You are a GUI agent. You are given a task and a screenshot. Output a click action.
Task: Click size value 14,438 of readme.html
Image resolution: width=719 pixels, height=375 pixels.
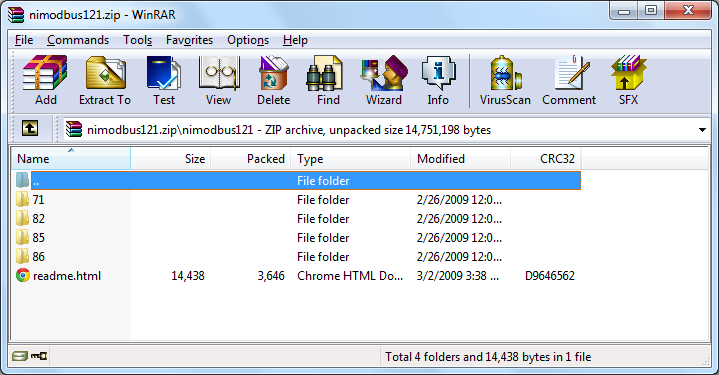[x=188, y=276]
